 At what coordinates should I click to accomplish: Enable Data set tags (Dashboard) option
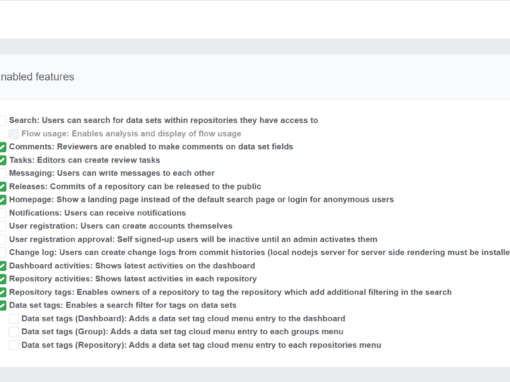point(14,319)
